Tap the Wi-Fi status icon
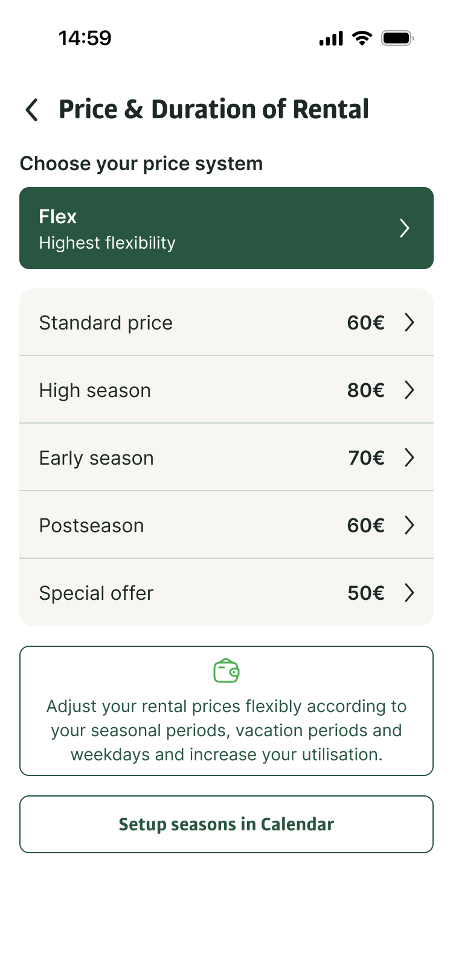 pyautogui.click(x=362, y=39)
